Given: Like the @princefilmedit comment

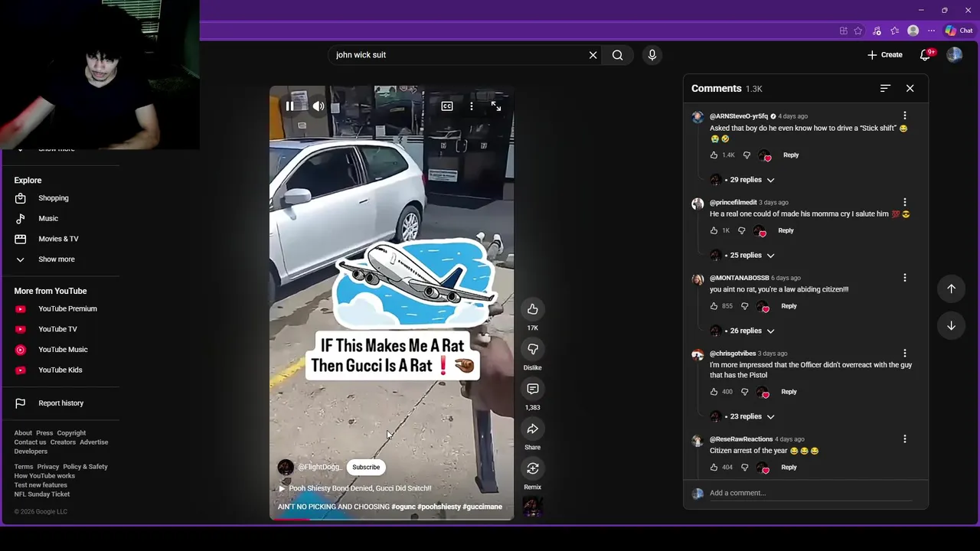Looking at the screenshot, I should click(714, 230).
